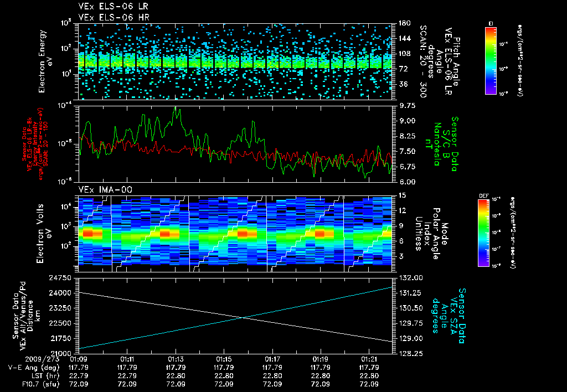Click the 01:13 time tick label

tap(176, 359)
